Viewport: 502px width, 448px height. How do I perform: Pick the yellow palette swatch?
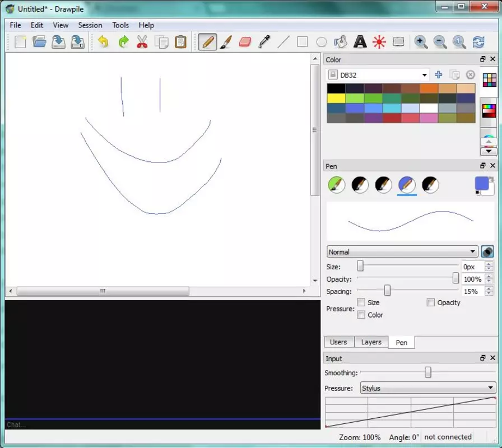[336, 99]
